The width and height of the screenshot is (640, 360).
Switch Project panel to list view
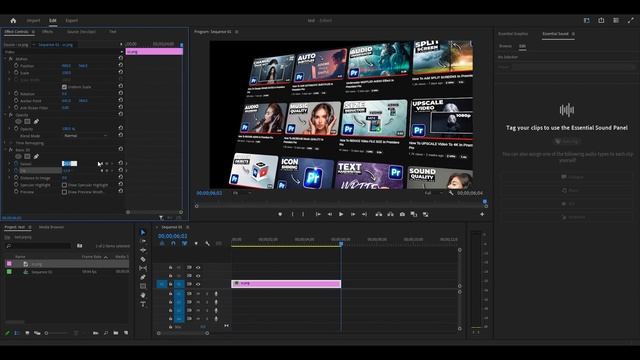[17, 333]
